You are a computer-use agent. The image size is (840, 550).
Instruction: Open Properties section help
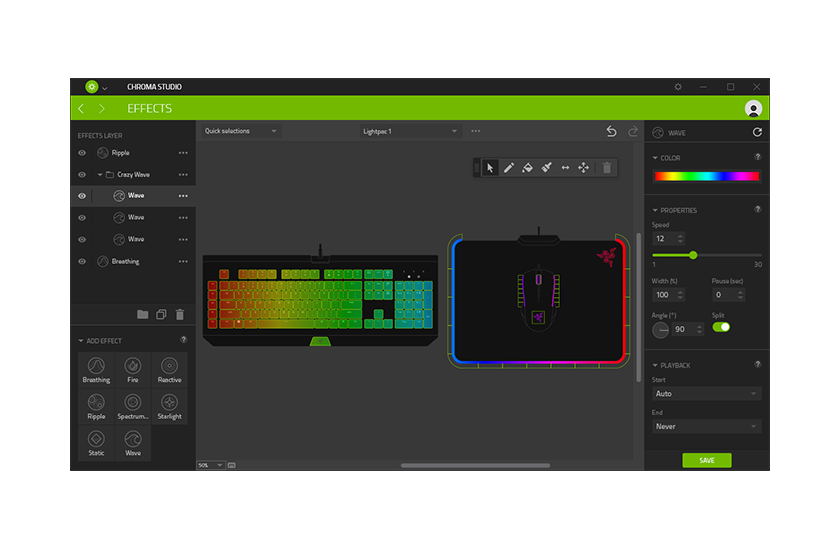pos(758,209)
